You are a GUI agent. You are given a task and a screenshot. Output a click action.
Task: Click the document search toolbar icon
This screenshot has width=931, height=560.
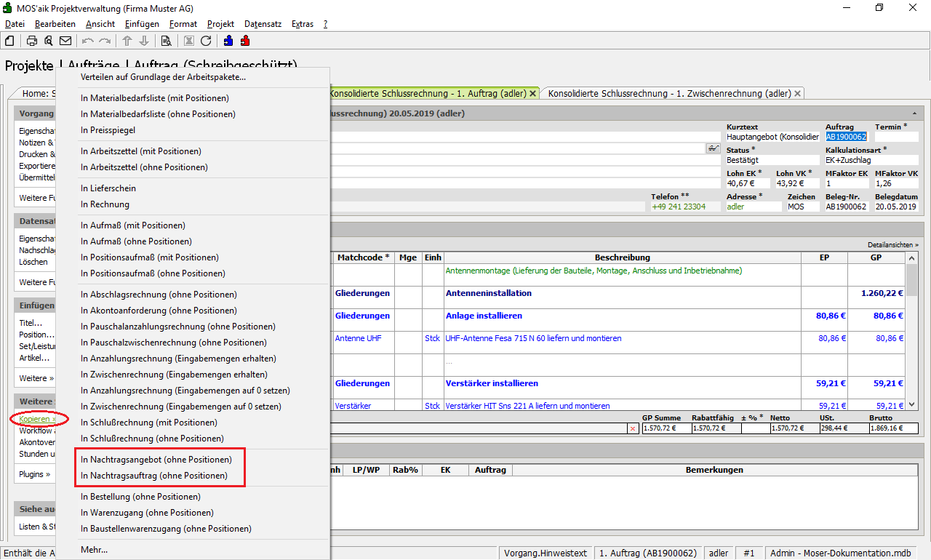166,41
